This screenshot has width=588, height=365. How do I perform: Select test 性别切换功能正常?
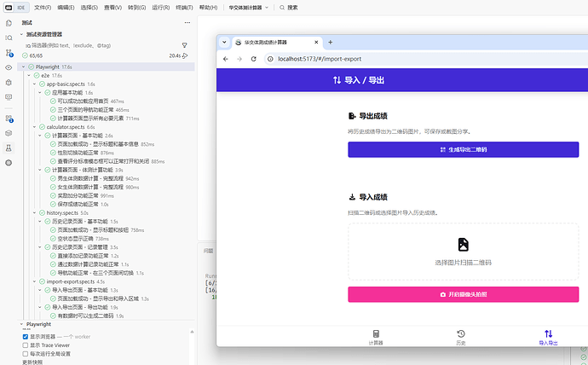pyautogui.click(x=78, y=153)
